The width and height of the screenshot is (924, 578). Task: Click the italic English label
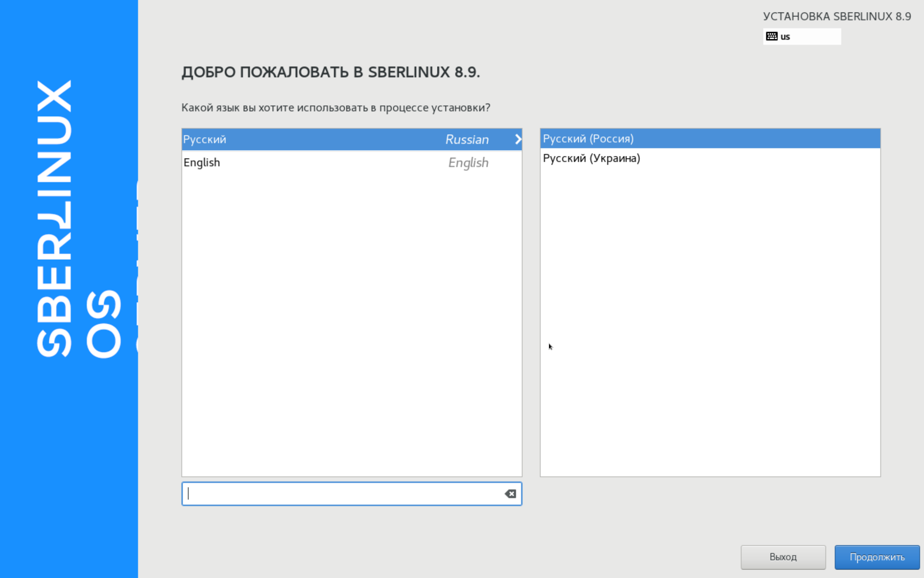click(468, 163)
